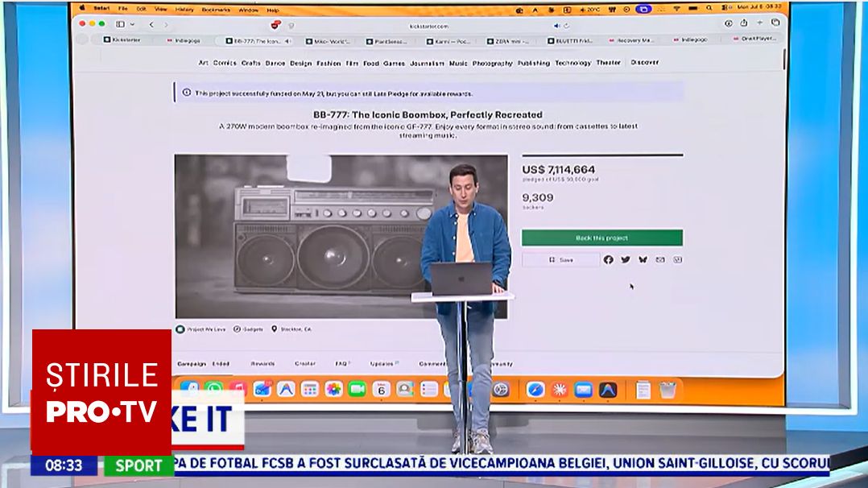Open the Art category link

pyautogui.click(x=203, y=63)
